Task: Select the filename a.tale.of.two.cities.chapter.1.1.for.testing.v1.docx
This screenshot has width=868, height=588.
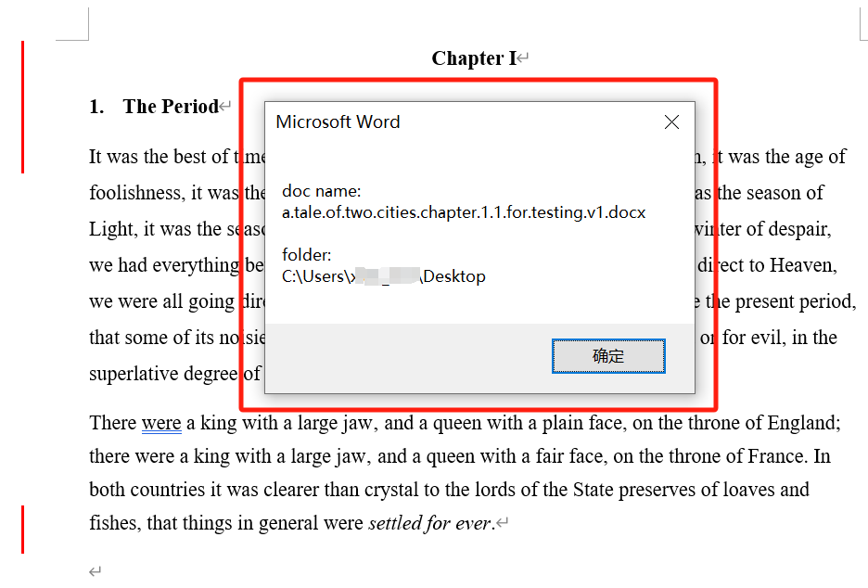Action: [x=464, y=212]
